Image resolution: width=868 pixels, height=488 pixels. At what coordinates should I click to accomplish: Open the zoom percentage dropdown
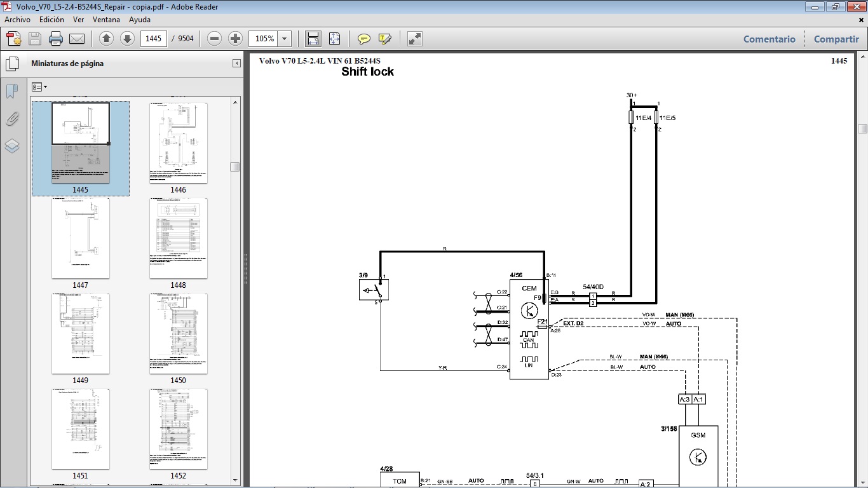[284, 39]
